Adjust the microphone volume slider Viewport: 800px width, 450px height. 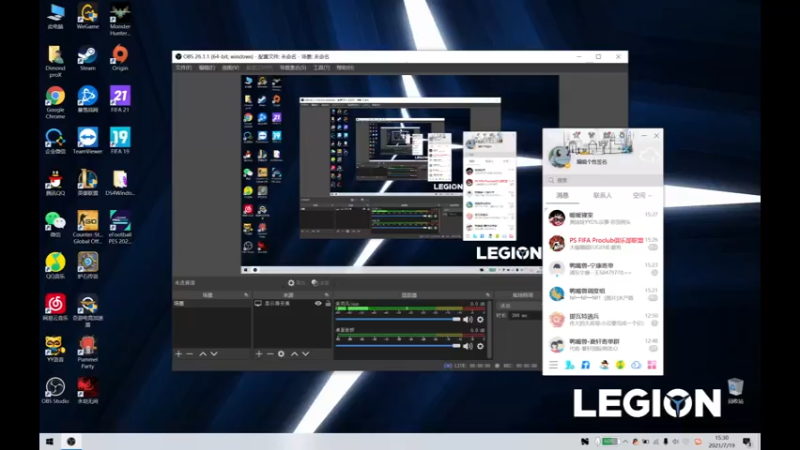pos(398,319)
